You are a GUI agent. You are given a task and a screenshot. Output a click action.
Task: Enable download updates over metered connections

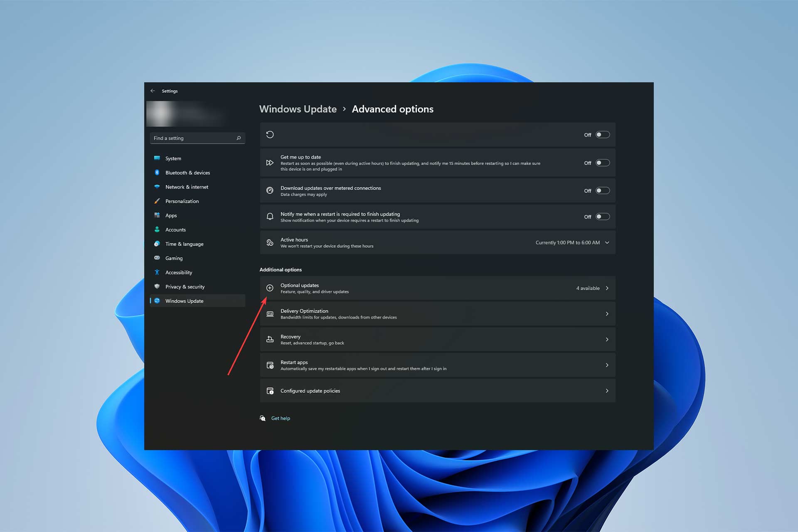(x=602, y=191)
